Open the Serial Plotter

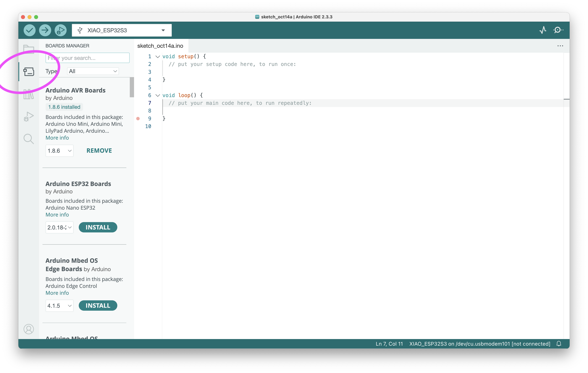click(x=543, y=30)
